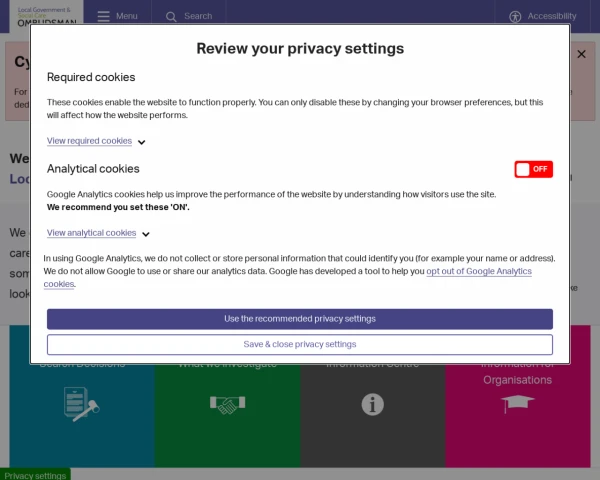Click the Information Centre info icon

point(372,405)
